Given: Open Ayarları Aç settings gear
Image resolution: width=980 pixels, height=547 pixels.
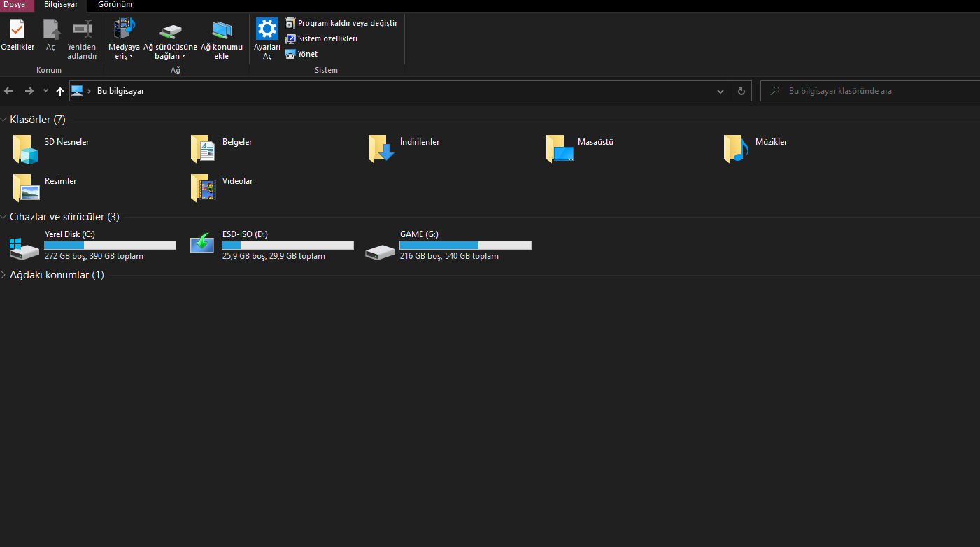Looking at the screenshot, I should 267,29.
